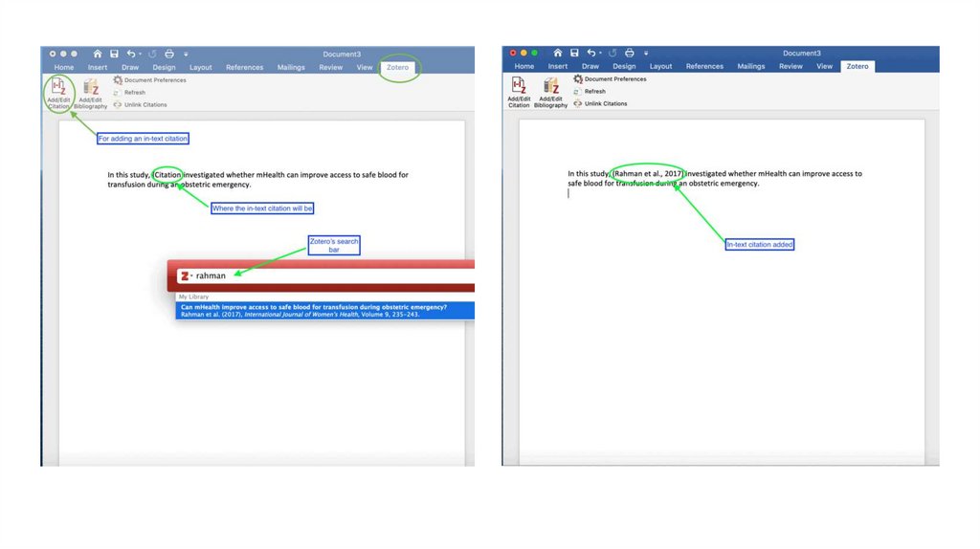Screen dimensions: 980x549
Task: Open Document Preferences in left Word window
Action: (x=149, y=80)
